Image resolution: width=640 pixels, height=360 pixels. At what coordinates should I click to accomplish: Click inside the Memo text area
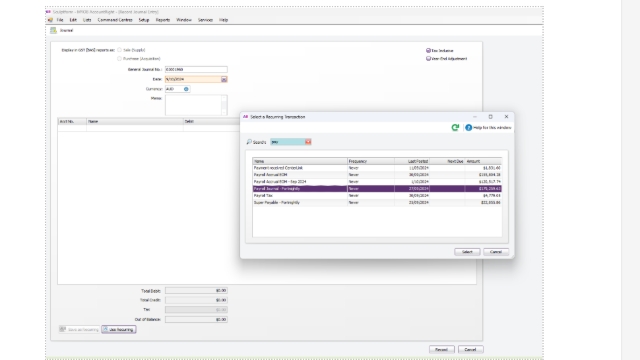coord(193,105)
